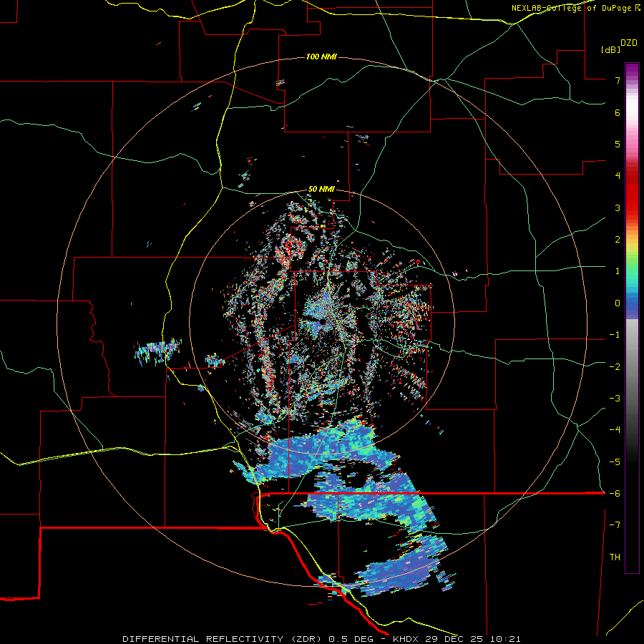
Task: Click the -1 dB value on color scale
Action: tap(615, 335)
